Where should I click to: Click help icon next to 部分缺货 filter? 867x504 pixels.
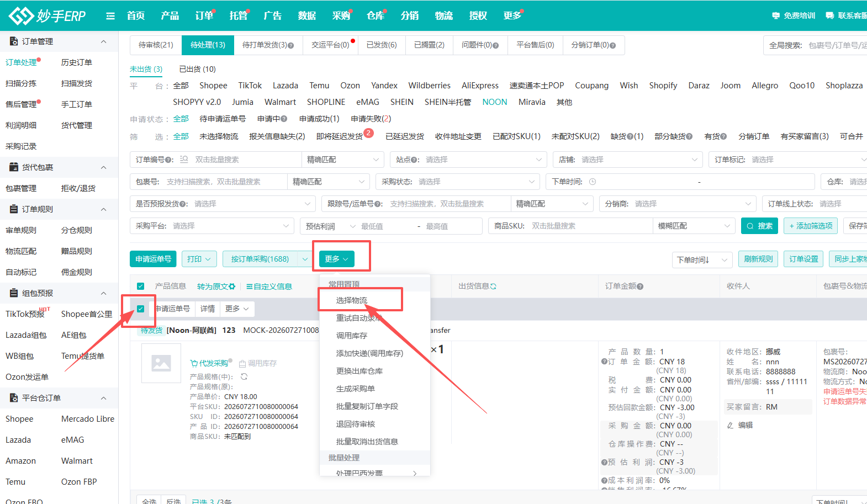(x=689, y=136)
